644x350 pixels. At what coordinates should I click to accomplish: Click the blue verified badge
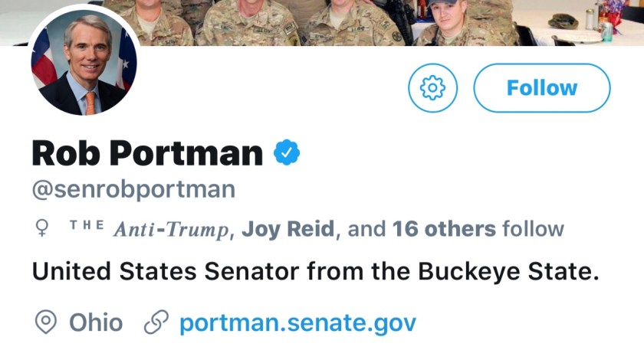[287, 153]
